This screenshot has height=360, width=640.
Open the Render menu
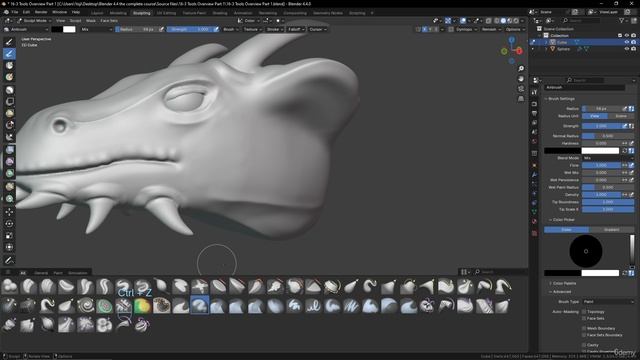tap(41, 12)
